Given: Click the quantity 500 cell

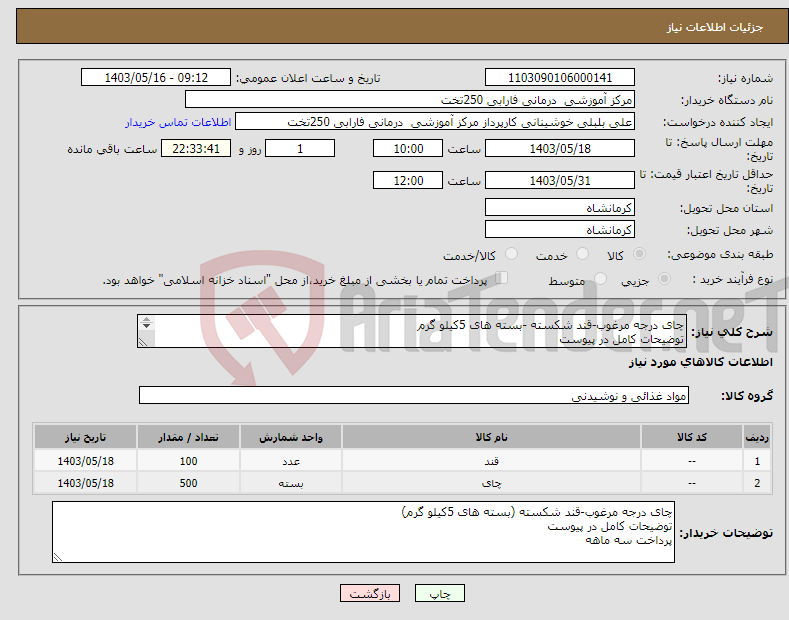Looking at the screenshot, I should pyautogui.click(x=188, y=483).
